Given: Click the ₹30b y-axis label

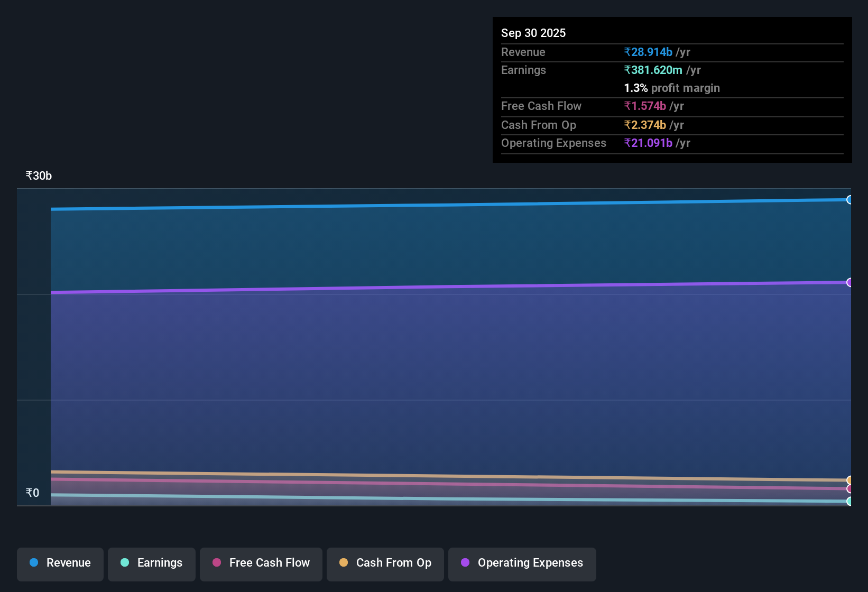Looking at the screenshot, I should click(39, 176).
